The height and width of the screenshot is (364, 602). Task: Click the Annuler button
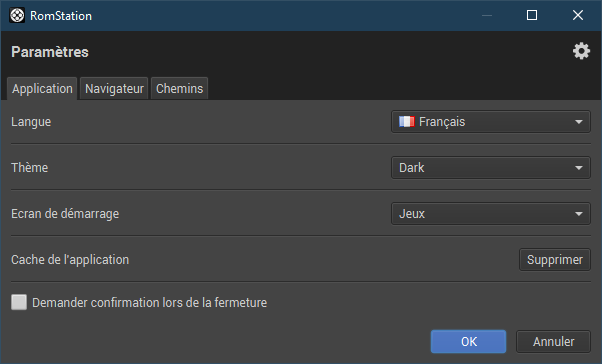(553, 341)
